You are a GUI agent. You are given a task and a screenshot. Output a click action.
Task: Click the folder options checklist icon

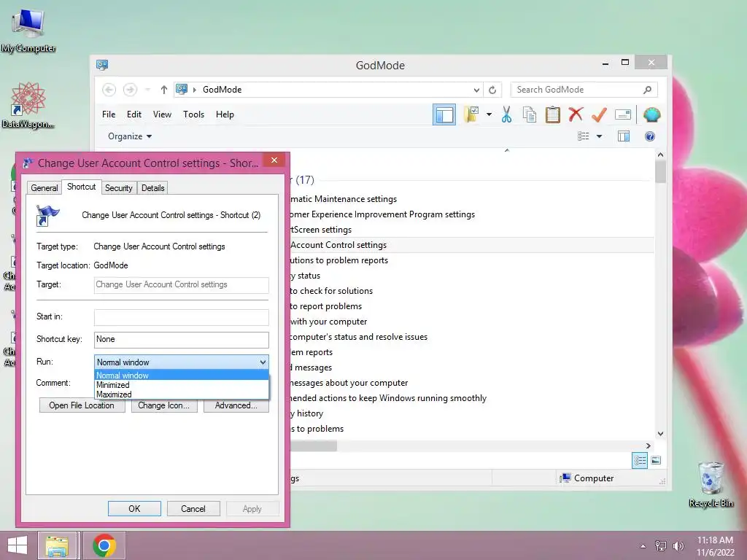point(471,114)
